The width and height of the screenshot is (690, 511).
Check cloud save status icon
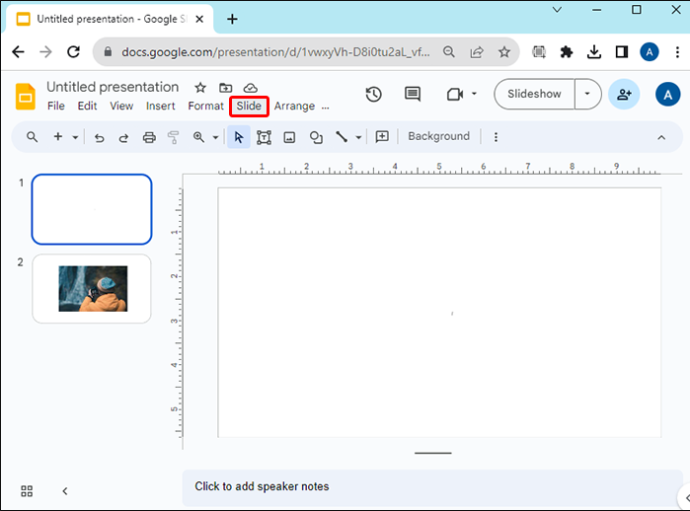(250, 88)
